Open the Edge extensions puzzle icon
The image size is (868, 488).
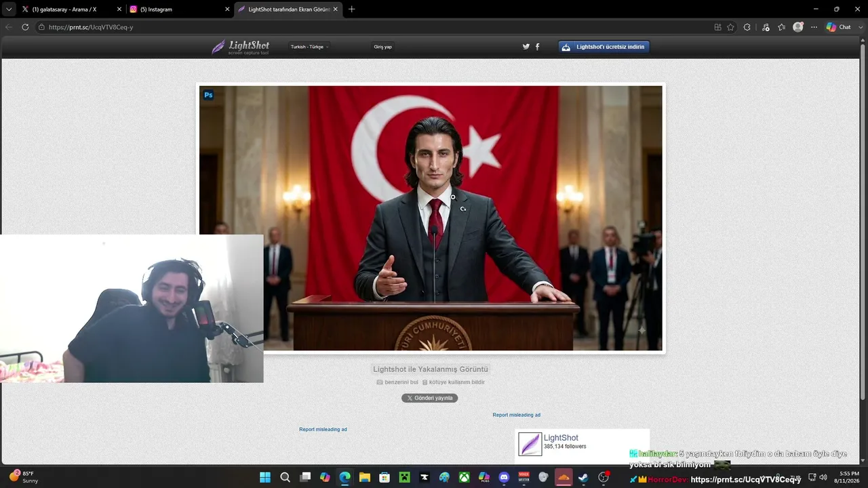click(x=747, y=27)
